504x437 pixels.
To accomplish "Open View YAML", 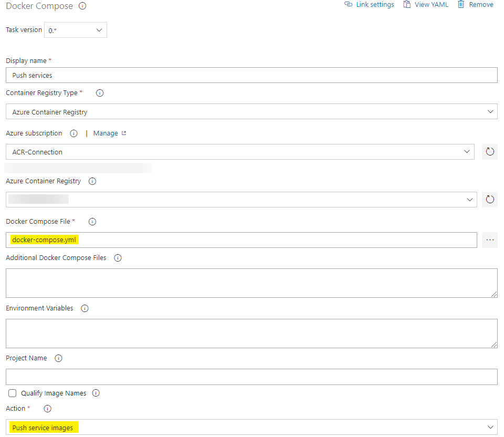I will (426, 5).
